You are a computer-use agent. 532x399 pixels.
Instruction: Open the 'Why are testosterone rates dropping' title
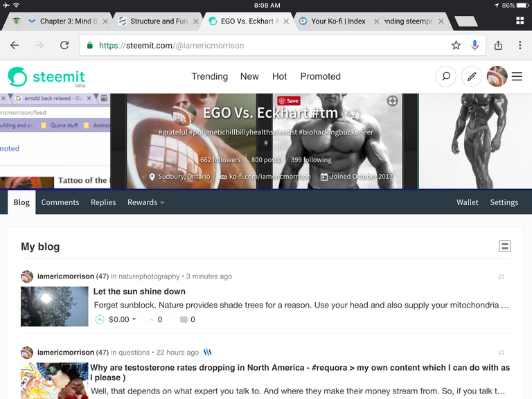coord(300,373)
